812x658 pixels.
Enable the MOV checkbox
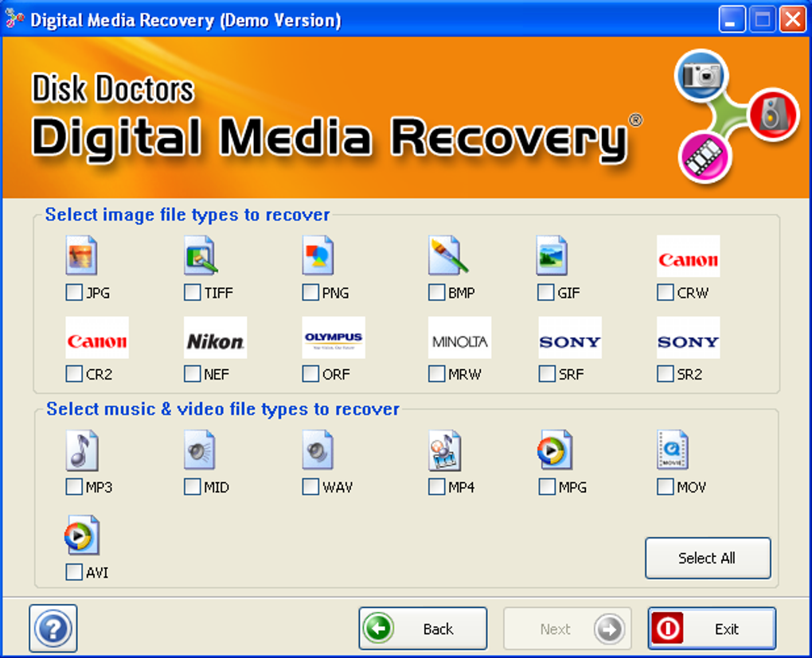click(665, 487)
